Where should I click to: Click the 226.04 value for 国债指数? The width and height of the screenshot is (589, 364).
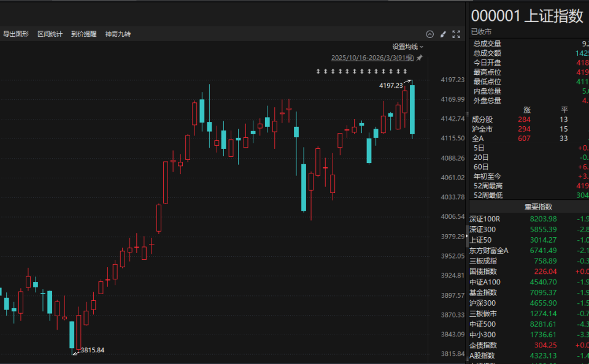pyautogui.click(x=546, y=271)
